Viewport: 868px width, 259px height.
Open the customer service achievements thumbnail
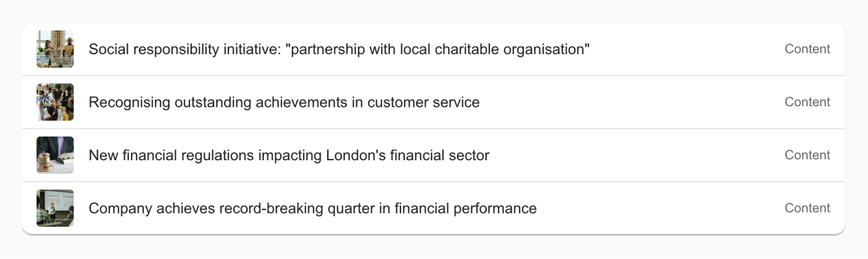pos(55,102)
